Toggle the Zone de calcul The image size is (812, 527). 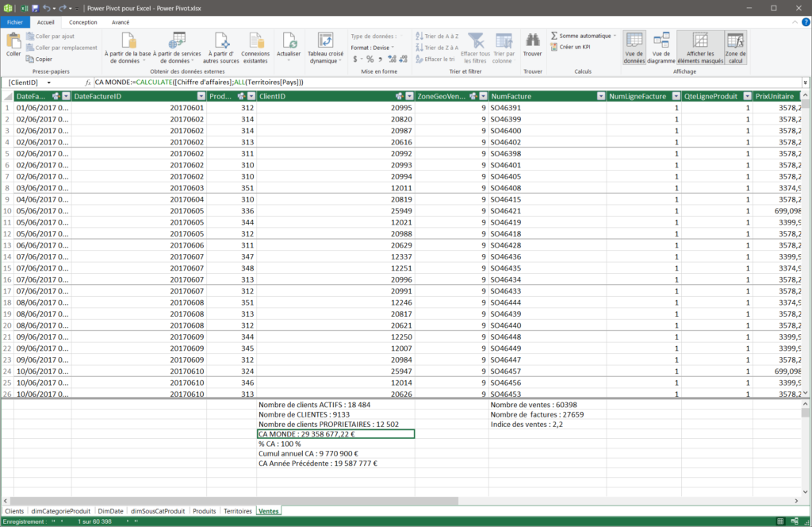(735, 48)
